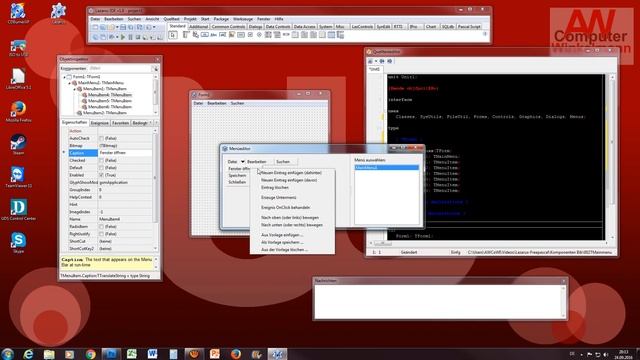The image size is (640, 360).
Task: Click the green Run button in IDE toolbar
Action: pyautogui.click(x=123, y=37)
